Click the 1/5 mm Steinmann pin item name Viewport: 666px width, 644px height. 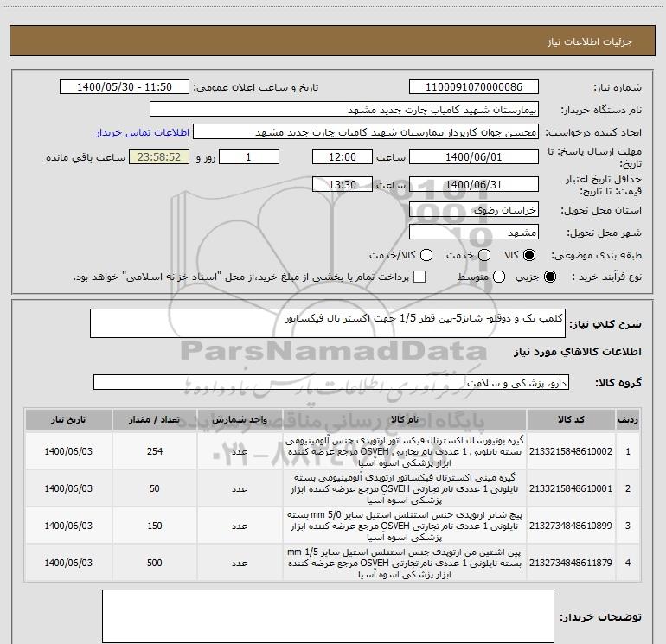click(x=405, y=563)
